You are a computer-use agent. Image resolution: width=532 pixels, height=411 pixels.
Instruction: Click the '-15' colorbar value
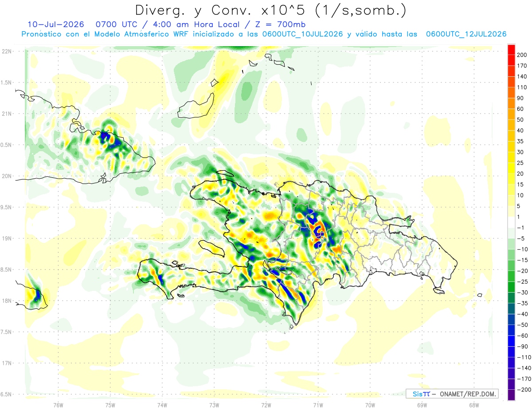click(x=523, y=260)
